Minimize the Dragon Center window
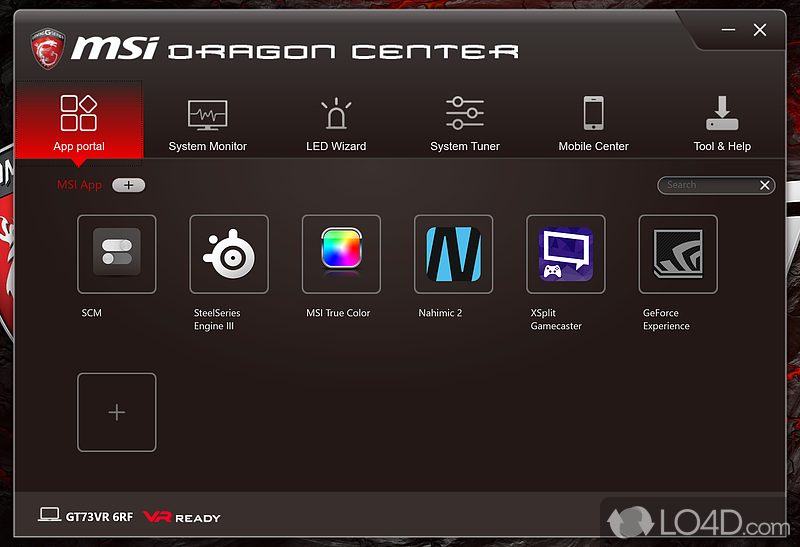800x547 pixels. pyautogui.click(x=728, y=30)
